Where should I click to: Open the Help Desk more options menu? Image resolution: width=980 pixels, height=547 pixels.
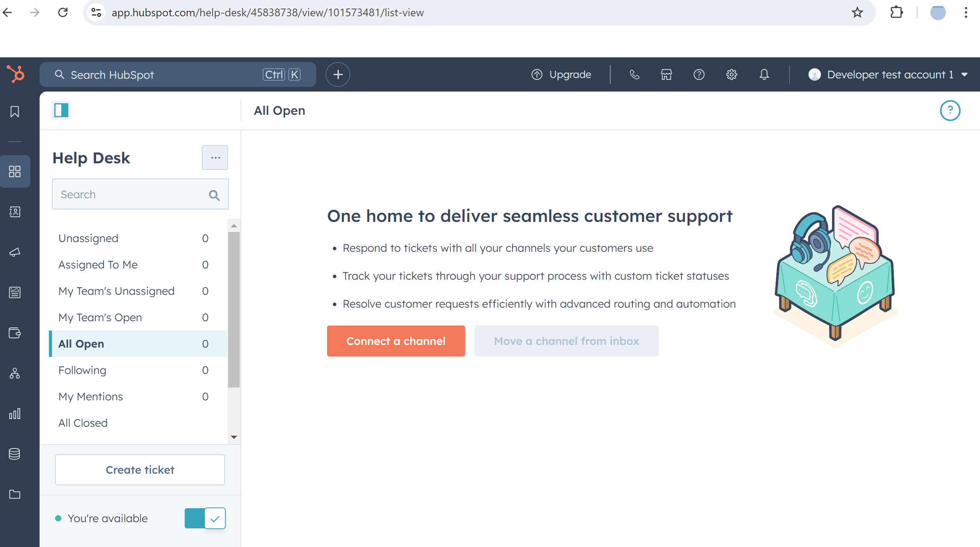point(215,158)
